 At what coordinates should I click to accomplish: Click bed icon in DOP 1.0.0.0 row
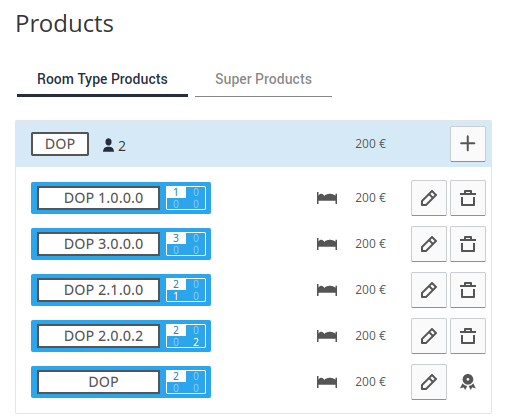click(x=327, y=198)
